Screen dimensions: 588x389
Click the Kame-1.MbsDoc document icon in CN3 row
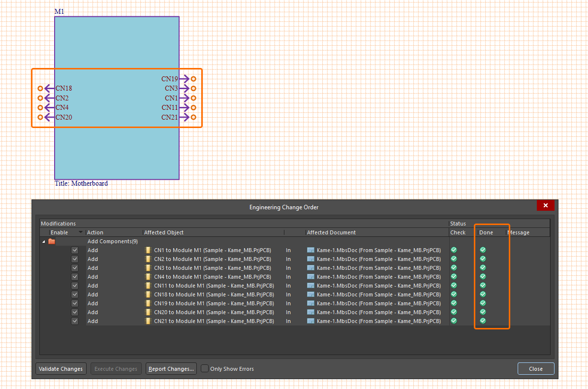pyautogui.click(x=310, y=268)
